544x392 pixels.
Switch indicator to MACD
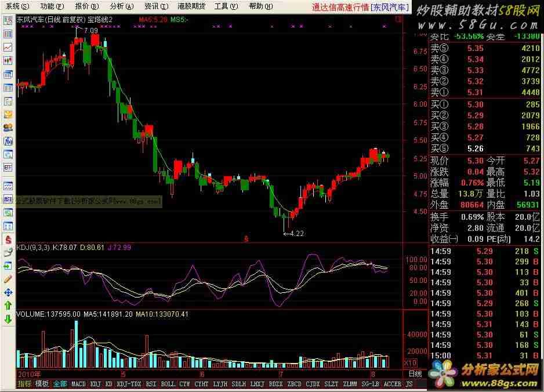pos(78,384)
